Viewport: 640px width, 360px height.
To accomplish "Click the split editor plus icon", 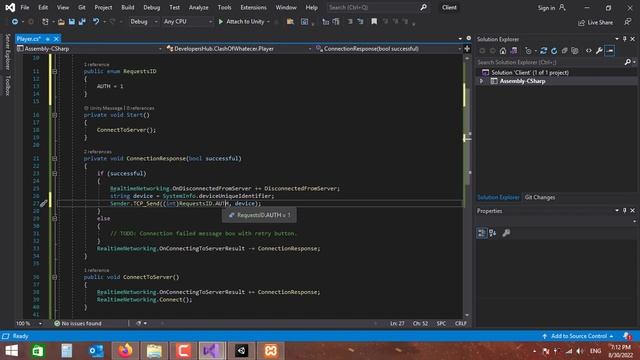I will (x=467, y=49).
